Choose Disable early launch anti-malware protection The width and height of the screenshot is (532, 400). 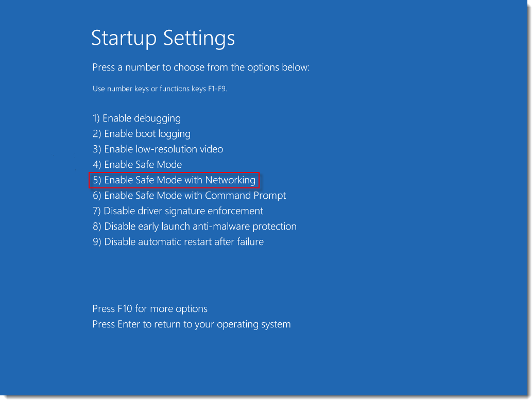(x=194, y=227)
